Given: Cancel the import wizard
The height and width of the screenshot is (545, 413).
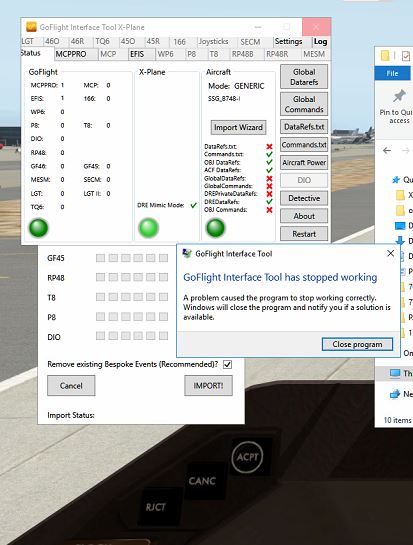Looking at the screenshot, I should [x=71, y=385].
